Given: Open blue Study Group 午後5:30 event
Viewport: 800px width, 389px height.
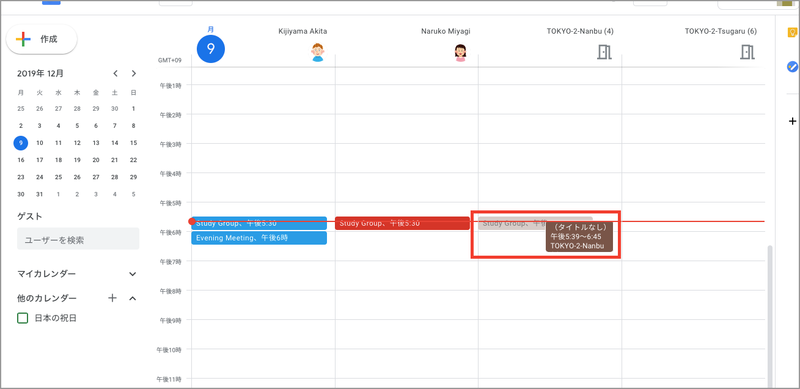Looking at the screenshot, I should tap(259, 223).
